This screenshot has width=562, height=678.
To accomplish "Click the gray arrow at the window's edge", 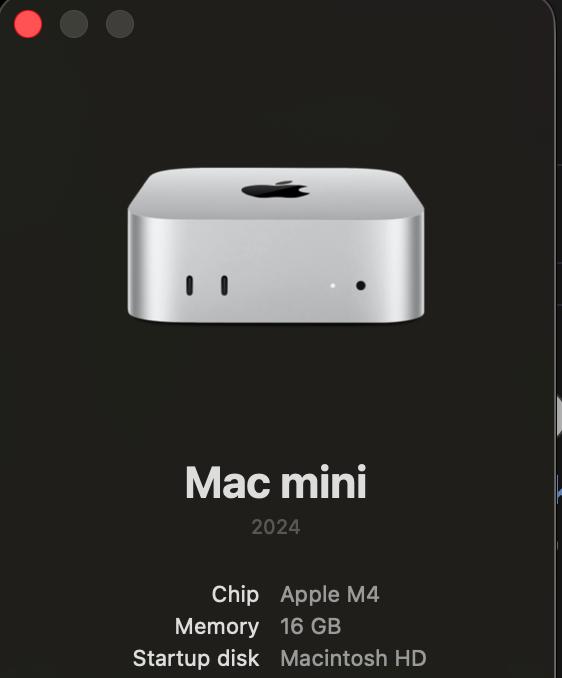I will pyautogui.click(x=559, y=416).
